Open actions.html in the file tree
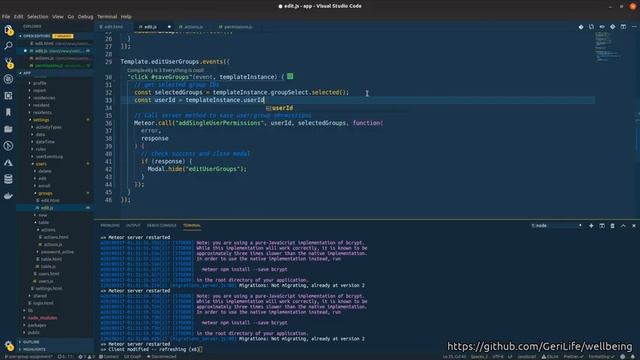640x360 pixels. (x=56, y=237)
